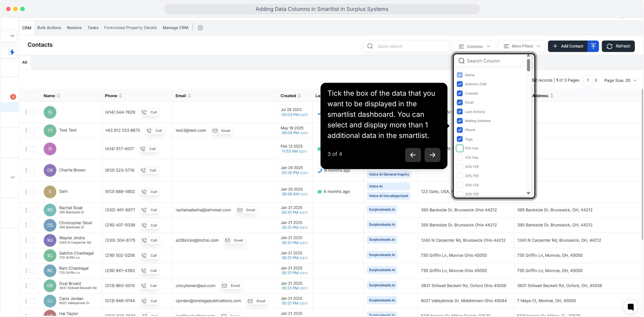Click the import upload arrow beside Add Contact
This screenshot has height=317, width=644.
tap(593, 46)
